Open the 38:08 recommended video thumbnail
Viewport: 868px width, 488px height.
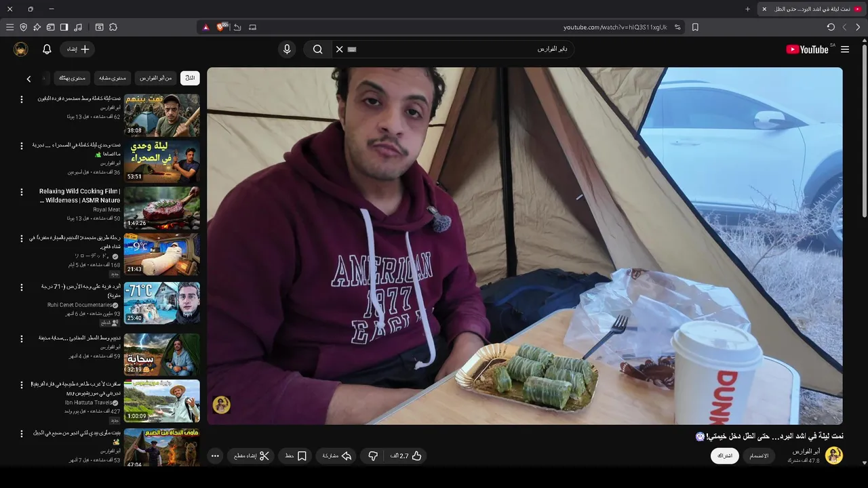[x=162, y=115]
